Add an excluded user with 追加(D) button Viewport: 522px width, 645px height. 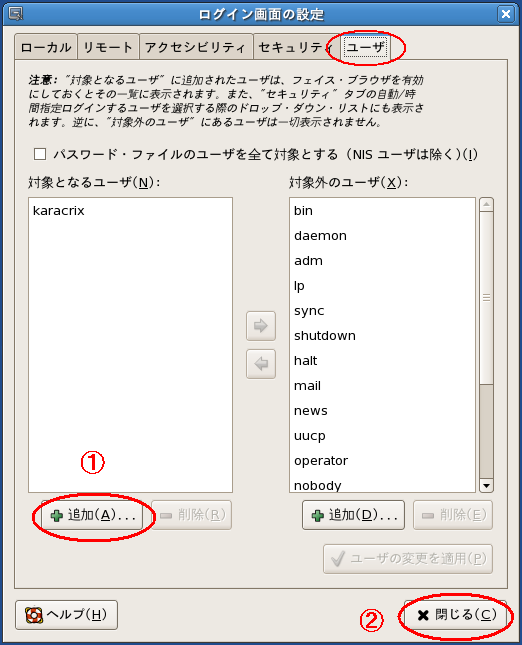click(x=353, y=515)
